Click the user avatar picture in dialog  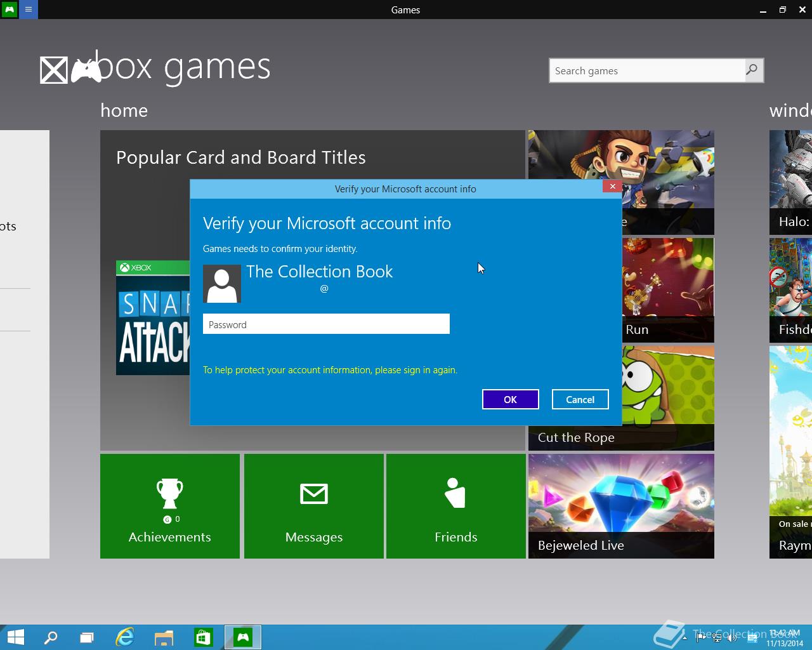click(222, 284)
